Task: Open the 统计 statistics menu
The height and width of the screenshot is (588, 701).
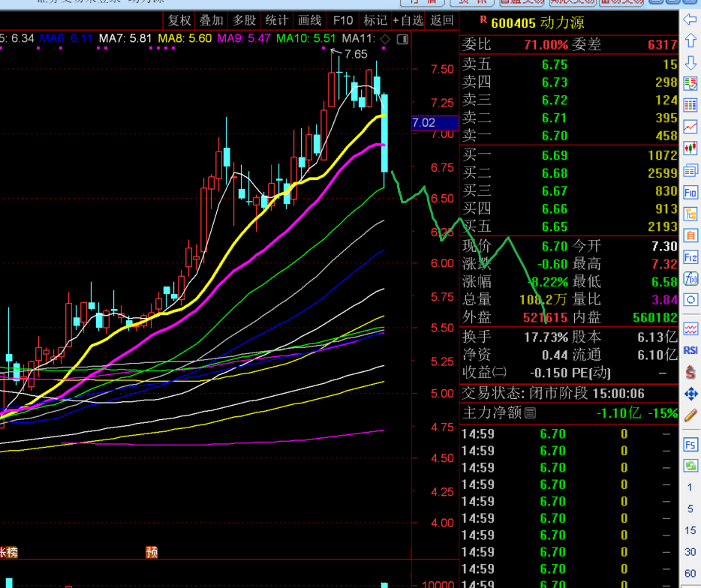Action: click(x=277, y=20)
